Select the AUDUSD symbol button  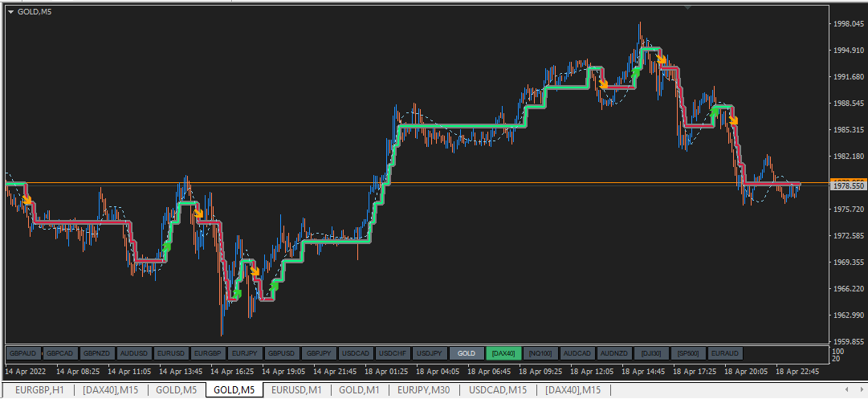[135, 353]
